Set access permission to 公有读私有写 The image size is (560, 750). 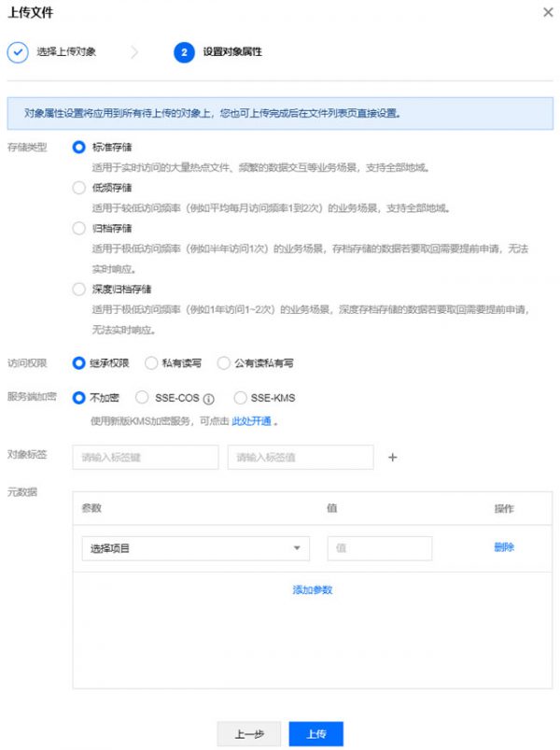click(x=222, y=362)
